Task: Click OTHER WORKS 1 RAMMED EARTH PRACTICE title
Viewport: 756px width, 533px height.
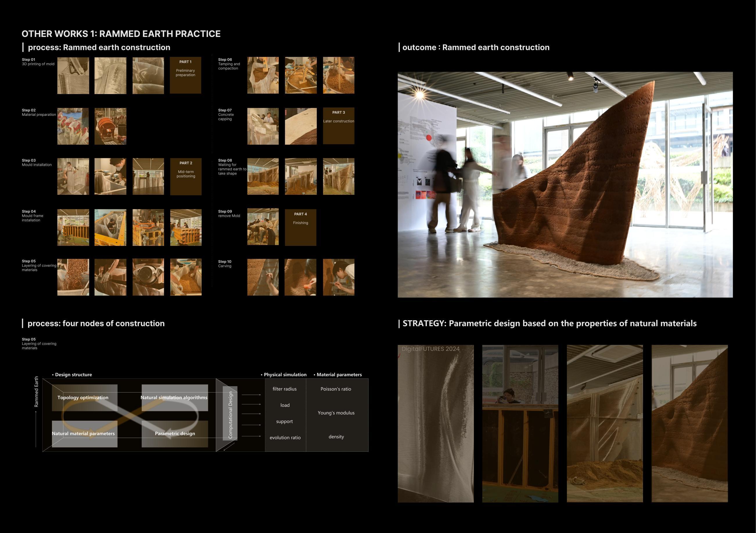Action: coord(121,34)
